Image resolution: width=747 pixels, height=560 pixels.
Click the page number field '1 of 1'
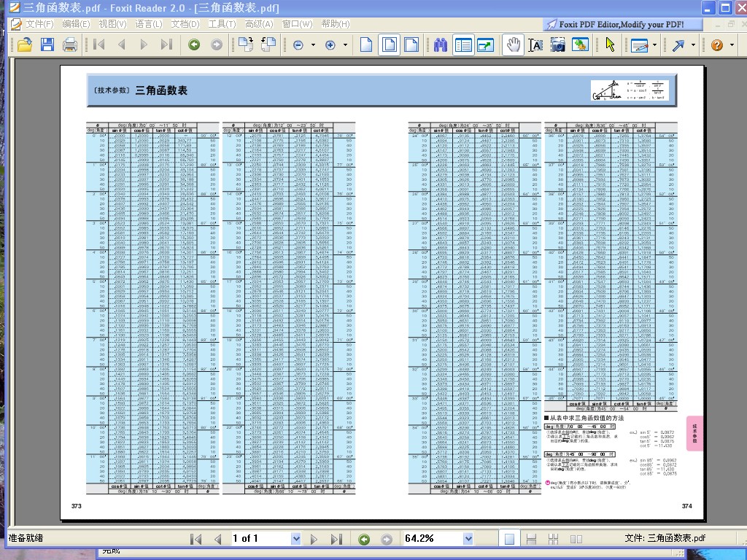(261, 539)
